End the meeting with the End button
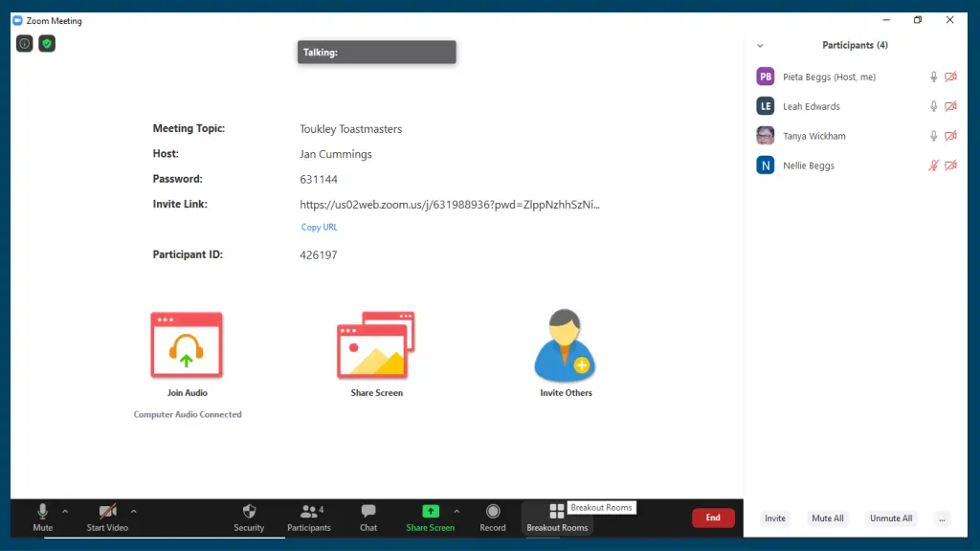The image size is (980, 551). [x=713, y=518]
